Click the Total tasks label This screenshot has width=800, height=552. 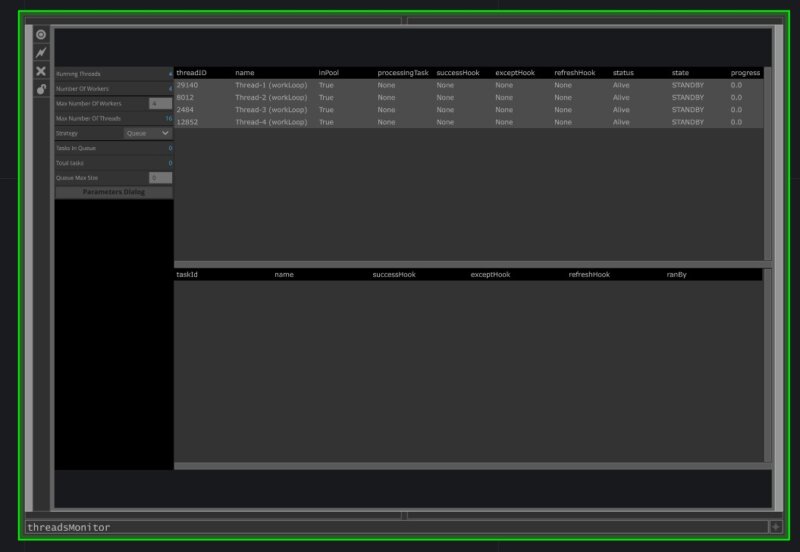[70, 163]
